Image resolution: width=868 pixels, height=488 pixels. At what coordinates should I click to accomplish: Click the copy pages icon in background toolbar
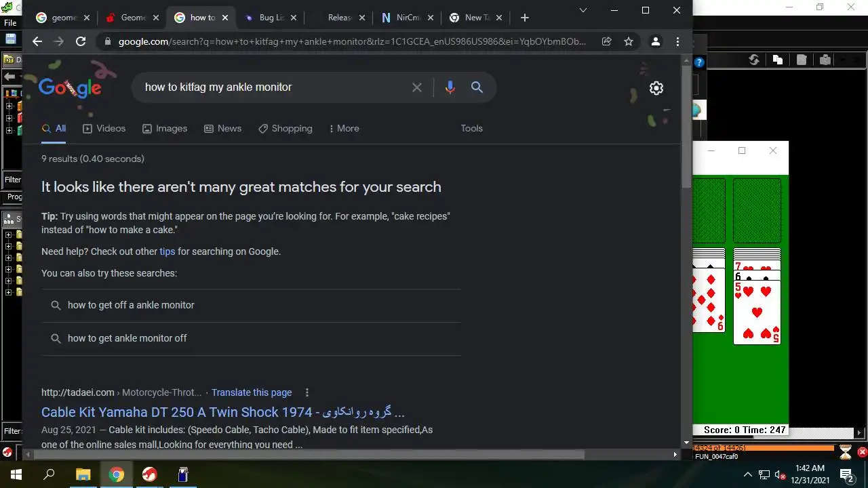[x=778, y=60]
